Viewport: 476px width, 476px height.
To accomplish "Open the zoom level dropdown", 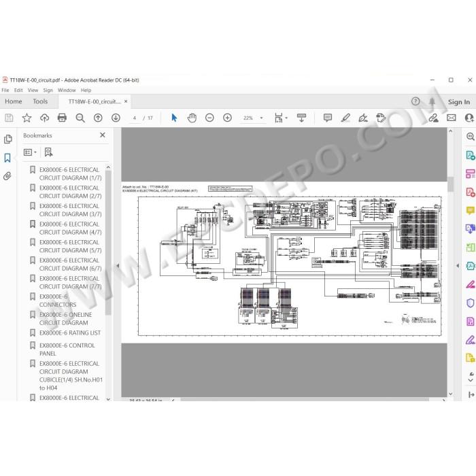I will pyautogui.click(x=261, y=118).
